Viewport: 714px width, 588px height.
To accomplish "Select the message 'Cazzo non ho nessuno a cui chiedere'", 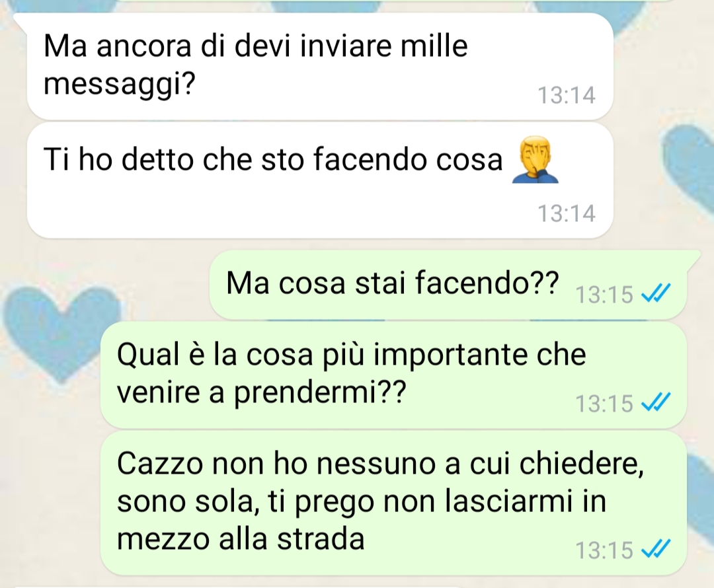I will point(393,503).
